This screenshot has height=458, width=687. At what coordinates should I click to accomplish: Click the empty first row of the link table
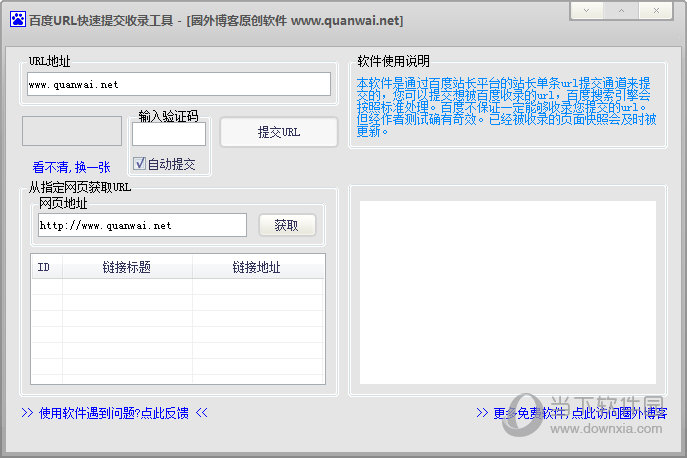(x=178, y=287)
